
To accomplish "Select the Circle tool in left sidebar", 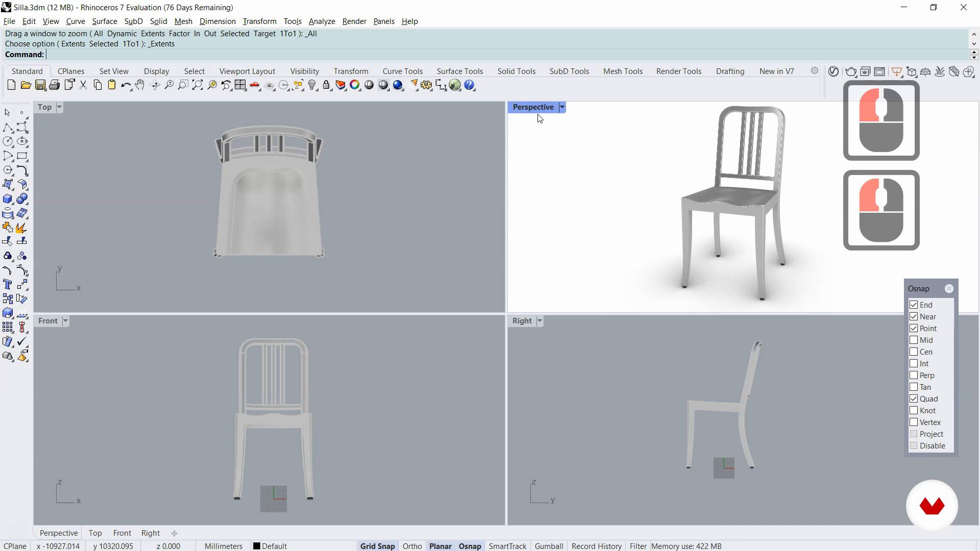I will pos(8,142).
